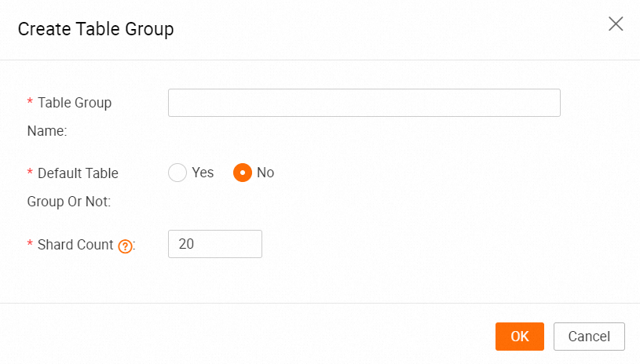Confirm with the orange OK button
Screen dimensions: 640x364
tap(519, 337)
